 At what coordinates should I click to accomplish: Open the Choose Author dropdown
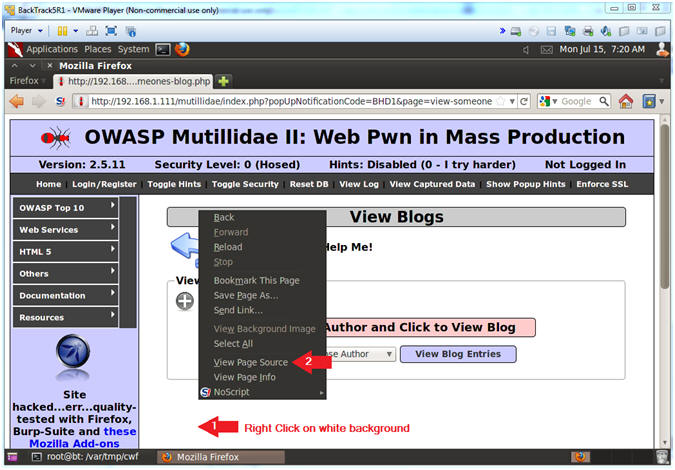pyautogui.click(x=361, y=354)
